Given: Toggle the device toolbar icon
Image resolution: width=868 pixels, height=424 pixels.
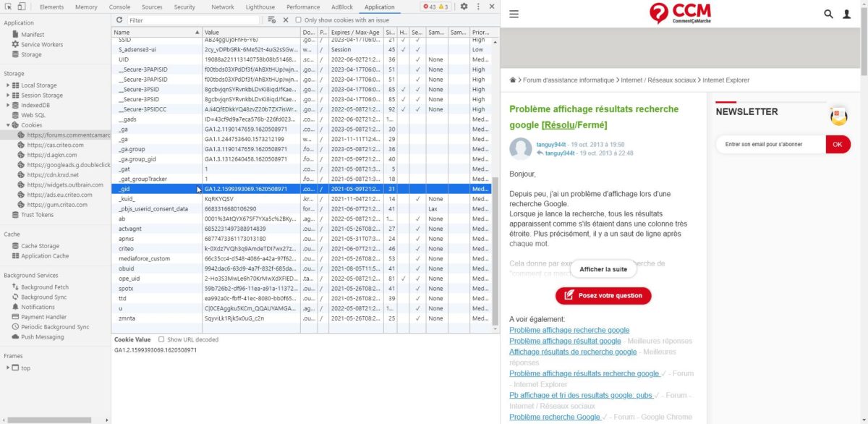Looking at the screenshot, I should pos(22,7).
